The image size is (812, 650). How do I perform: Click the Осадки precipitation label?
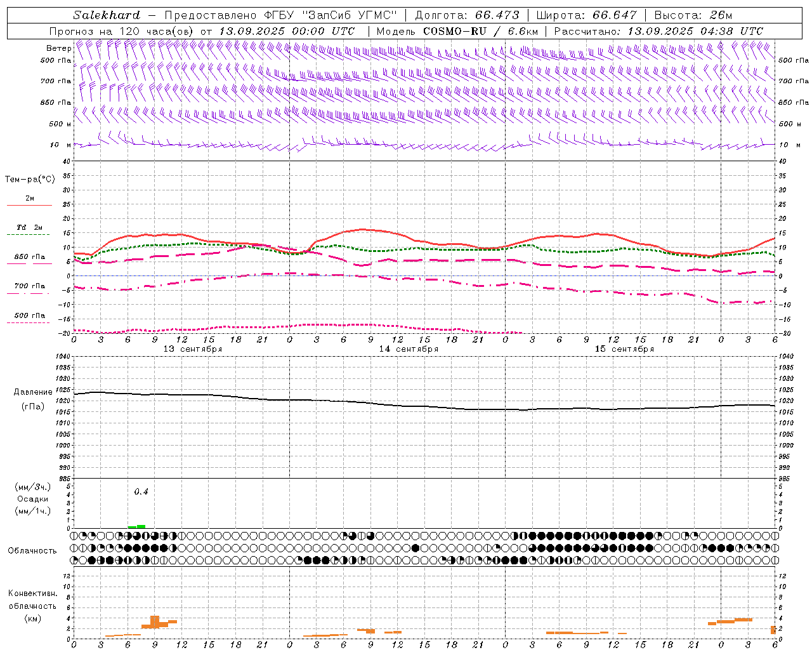coord(33,499)
